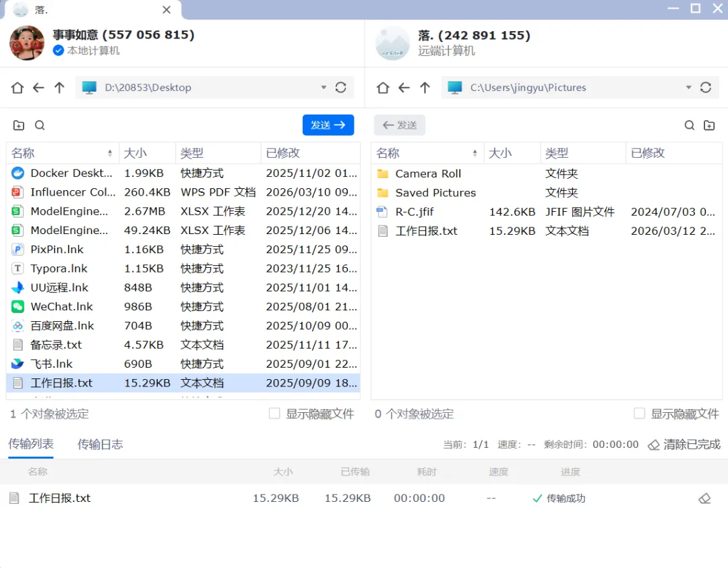Enable 显示隐藏文件 for local pane

[274, 414]
